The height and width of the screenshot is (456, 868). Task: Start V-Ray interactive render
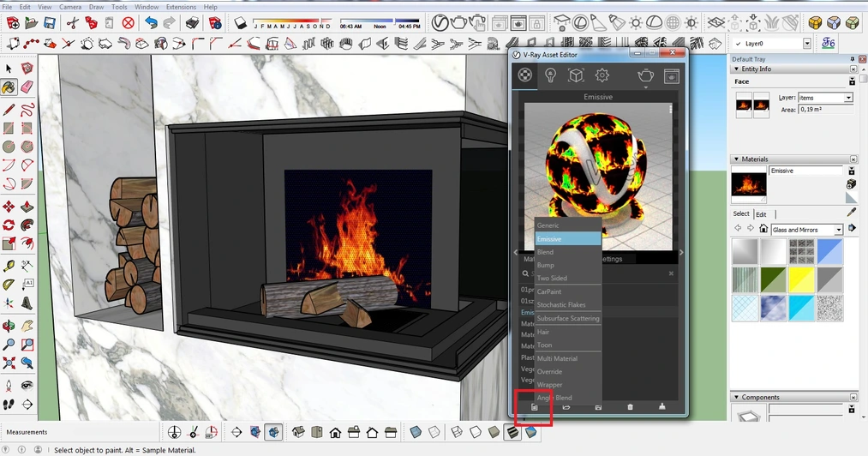(476, 23)
